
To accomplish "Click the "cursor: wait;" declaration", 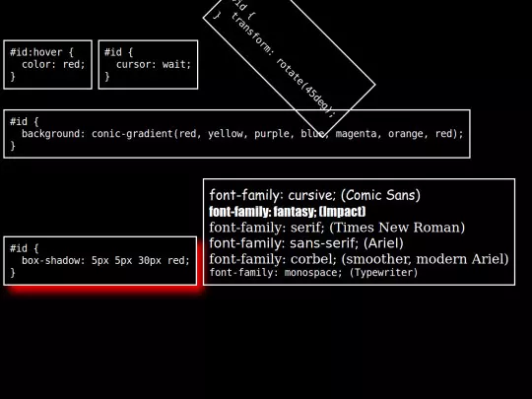I will tap(154, 64).
